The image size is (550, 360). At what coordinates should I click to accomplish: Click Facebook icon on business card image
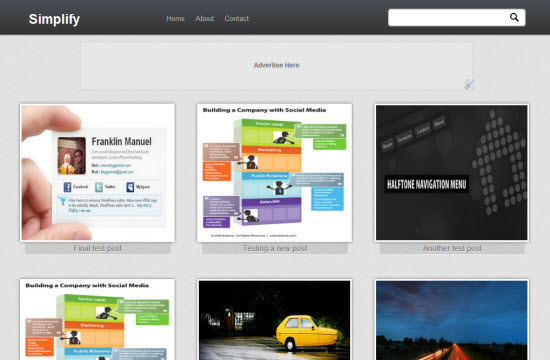coord(67,187)
